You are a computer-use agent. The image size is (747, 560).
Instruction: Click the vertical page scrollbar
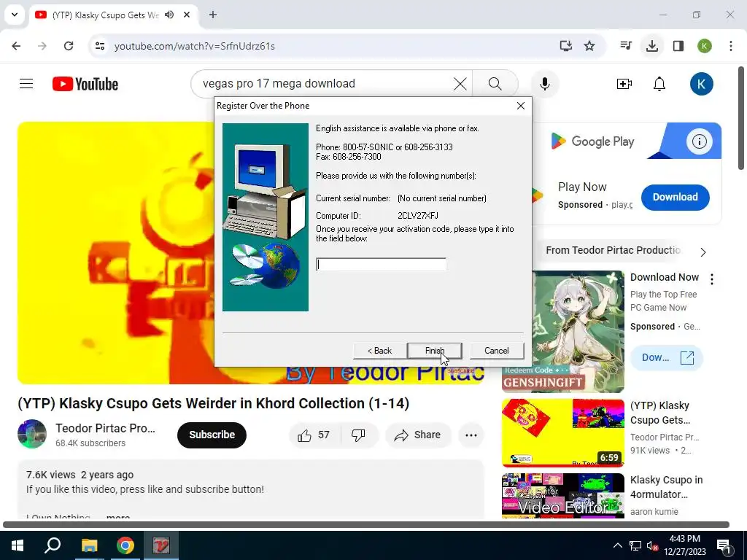click(x=741, y=118)
